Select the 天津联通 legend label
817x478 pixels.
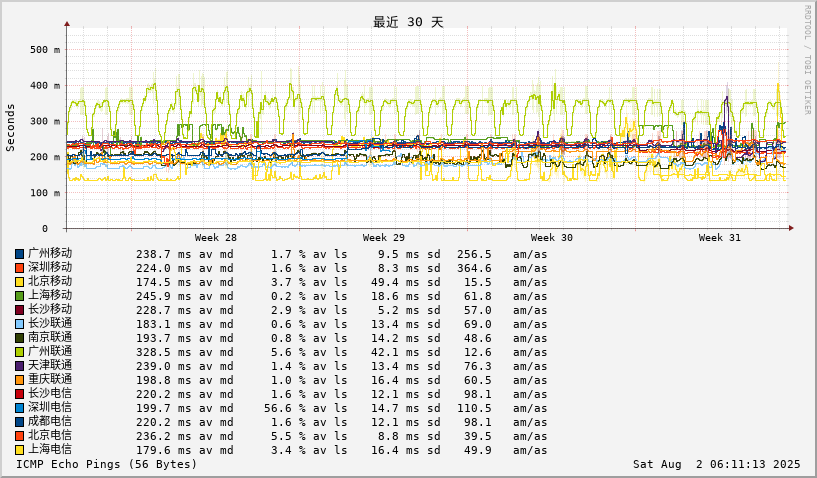point(50,366)
